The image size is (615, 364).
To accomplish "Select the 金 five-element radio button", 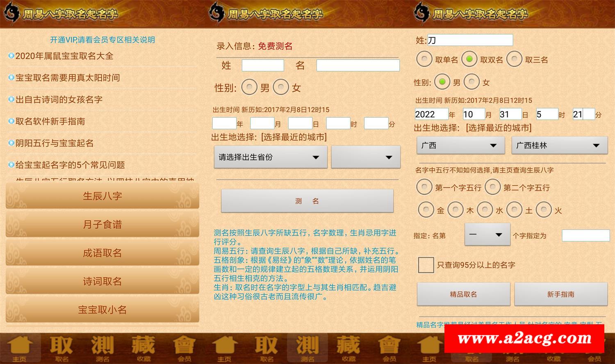I will coord(426,210).
